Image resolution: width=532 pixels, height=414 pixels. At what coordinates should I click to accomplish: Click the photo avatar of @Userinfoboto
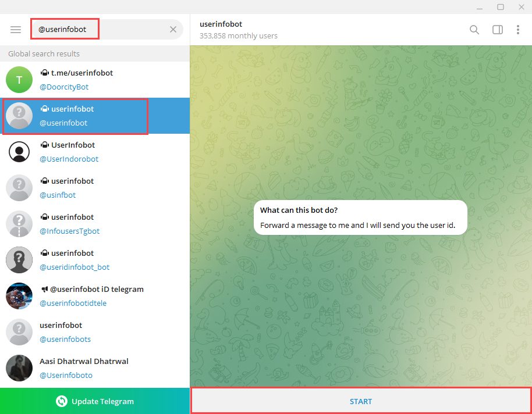[x=19, y=368]
